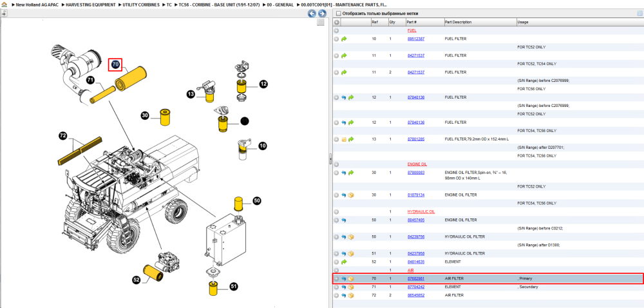The image size is (644, 308).
Task: Open part number 87682981 link
Action: click(x=415, y=278)
